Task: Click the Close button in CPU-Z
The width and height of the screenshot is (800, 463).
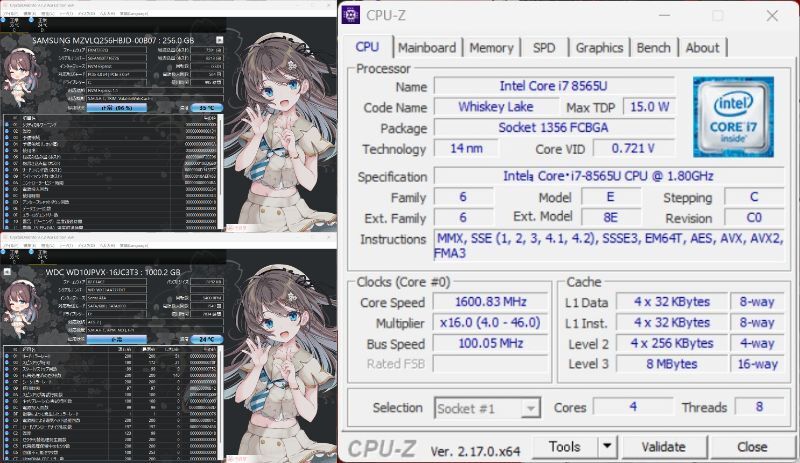Action: 752,447
